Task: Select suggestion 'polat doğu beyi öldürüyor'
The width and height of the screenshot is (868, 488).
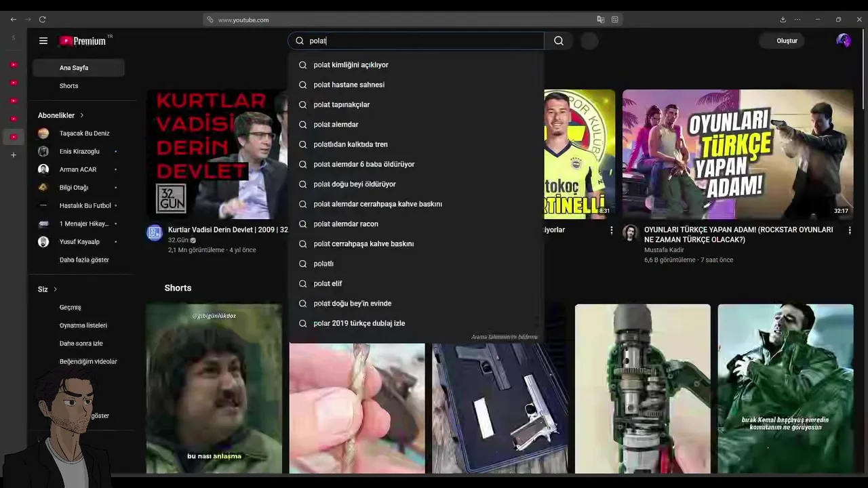Action: pyautogui.click(x=415, y=184)
